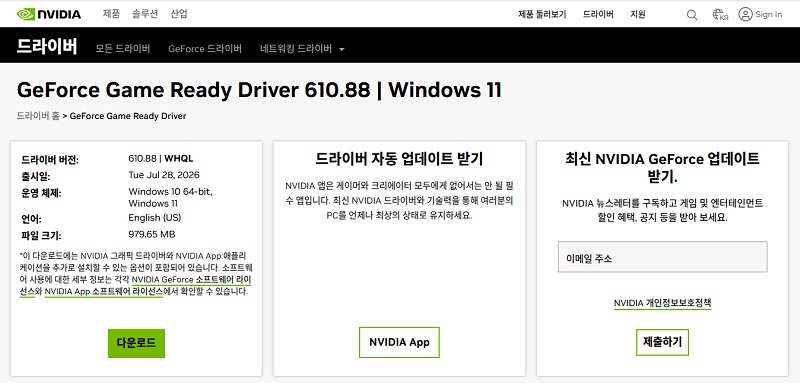Viewport: 800px width, 383px height.
Task: Expand the 네트워킹 드라이버 dropdown arrow
Action: 342,49
